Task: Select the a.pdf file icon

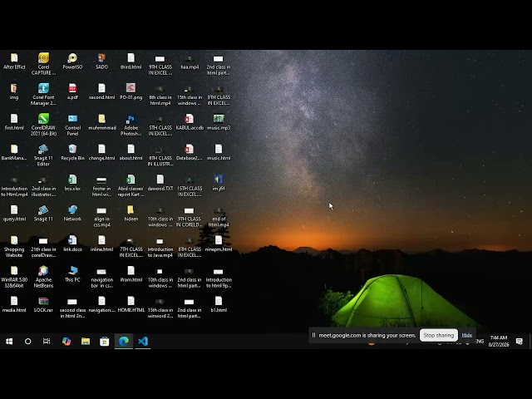Action: click(72, 92)
